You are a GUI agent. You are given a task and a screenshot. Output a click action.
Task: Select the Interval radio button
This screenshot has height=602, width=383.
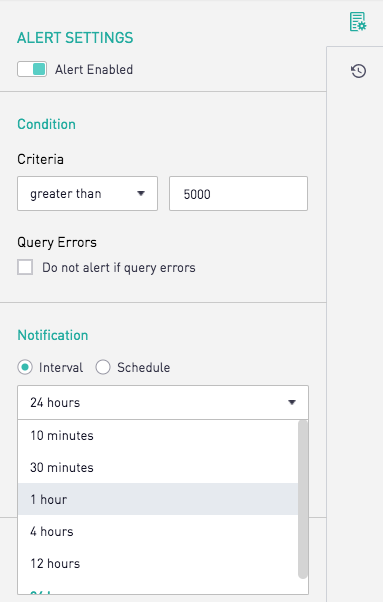pos(25,367)
